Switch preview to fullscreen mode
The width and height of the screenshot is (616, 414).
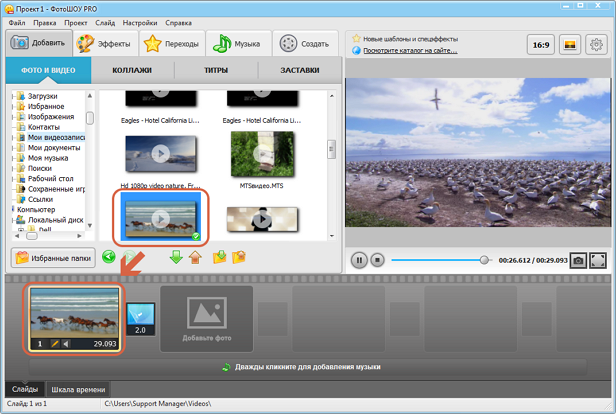pyautogui.click(x=597, y=260)
